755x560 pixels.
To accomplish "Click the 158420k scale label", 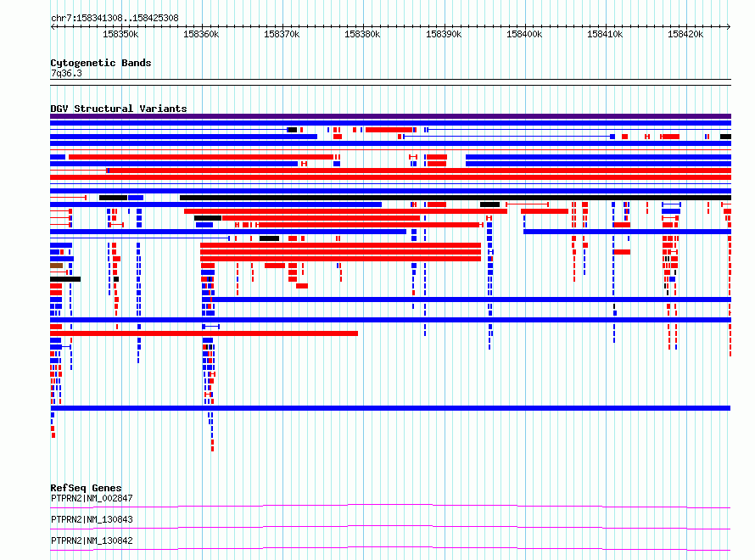I will click(x=685, y=34).
